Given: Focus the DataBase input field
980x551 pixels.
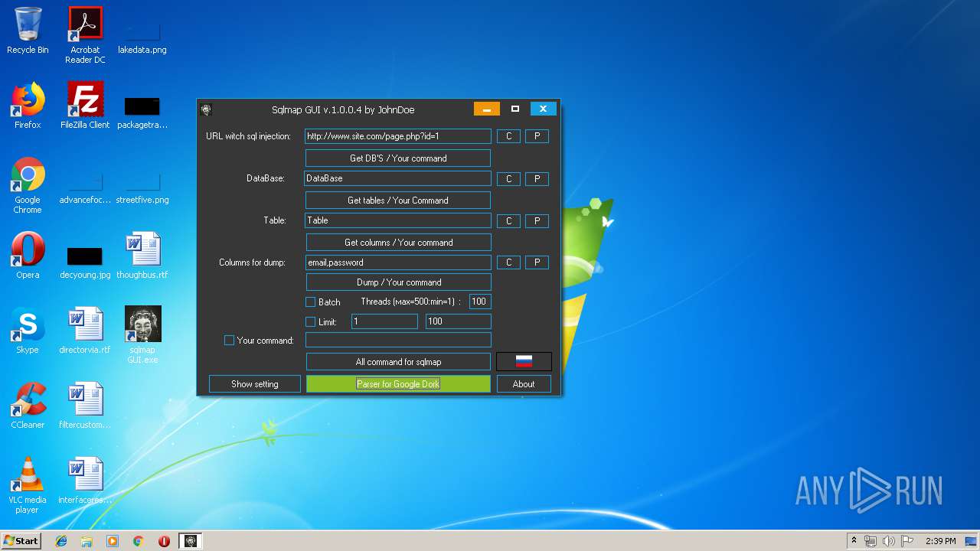Looking at the screenshot, I should (x=397, y=178).
